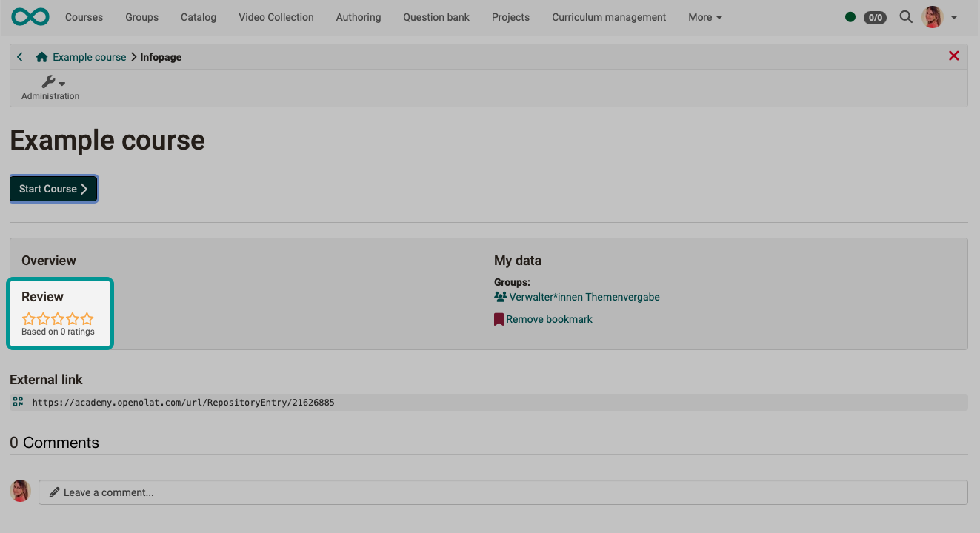
Task: Open the 0/0 message counter badge
Action: (874, 17)
